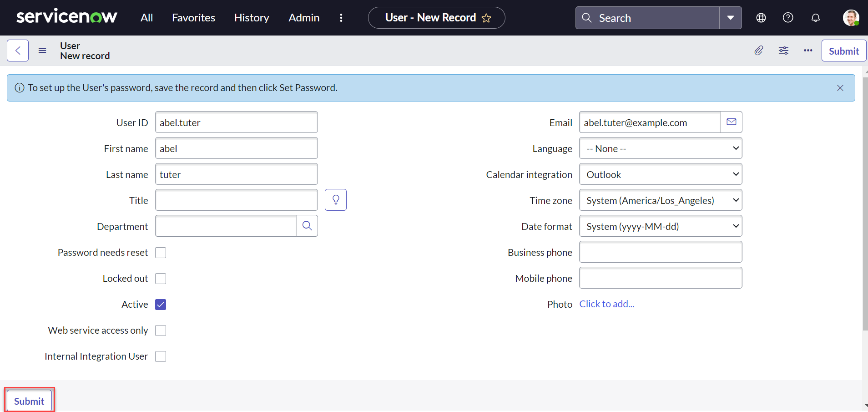
Task: Open the personalize form icon in the header
Action: coord(783,51)
